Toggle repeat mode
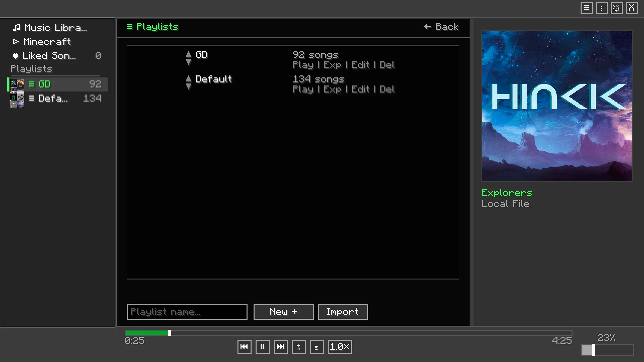The image size is (644, 362). point(317,347)
